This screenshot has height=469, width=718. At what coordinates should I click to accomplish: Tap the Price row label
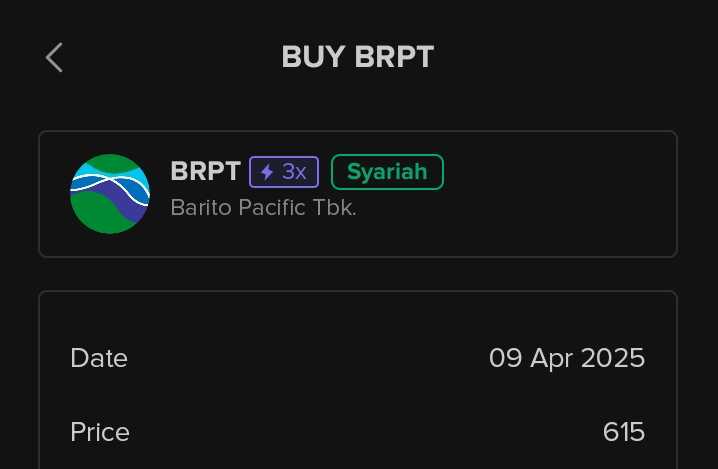tap(100, 432)
